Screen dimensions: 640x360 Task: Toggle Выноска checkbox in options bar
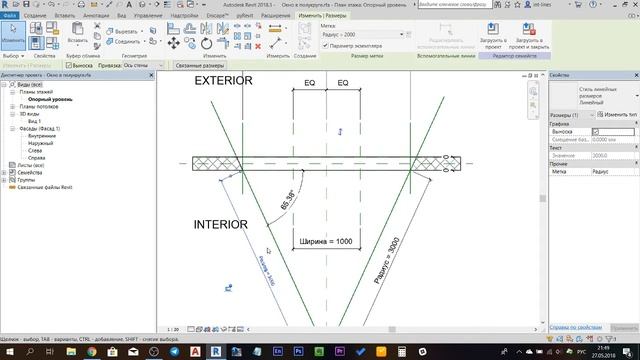click(69, 65)
